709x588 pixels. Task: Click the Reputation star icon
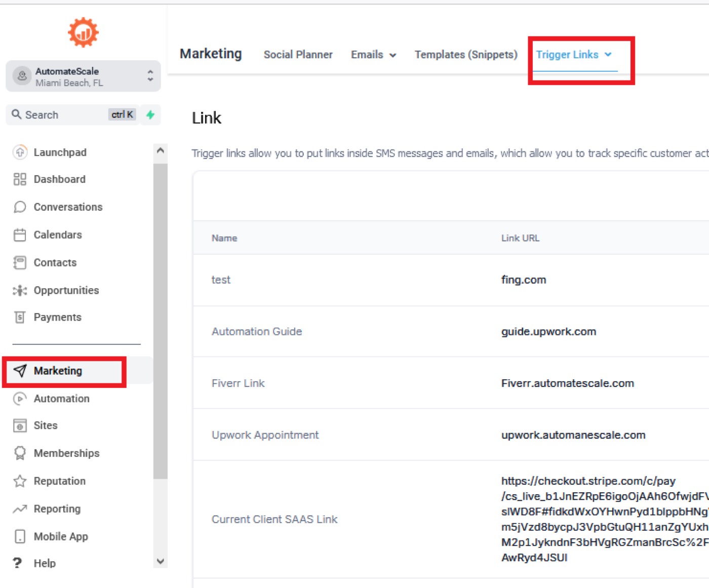(x=20, y=481)
